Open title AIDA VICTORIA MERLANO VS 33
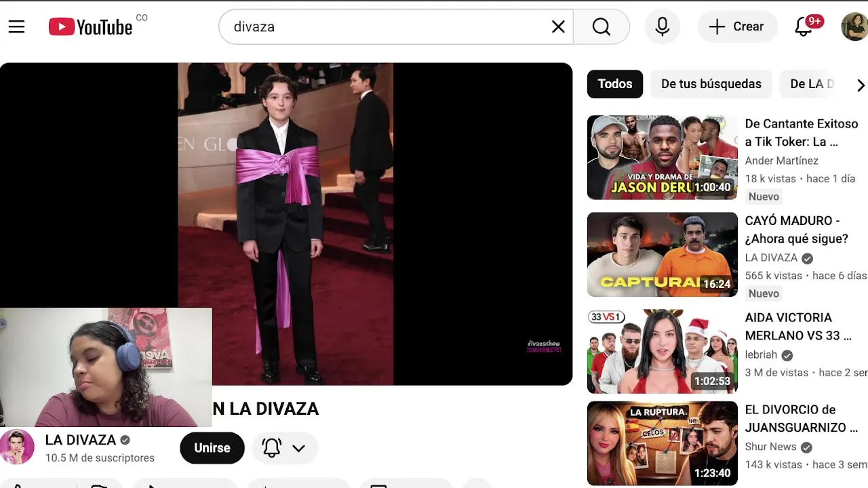The height and width of the screenshot is (488, 868). tap(798, 327)
